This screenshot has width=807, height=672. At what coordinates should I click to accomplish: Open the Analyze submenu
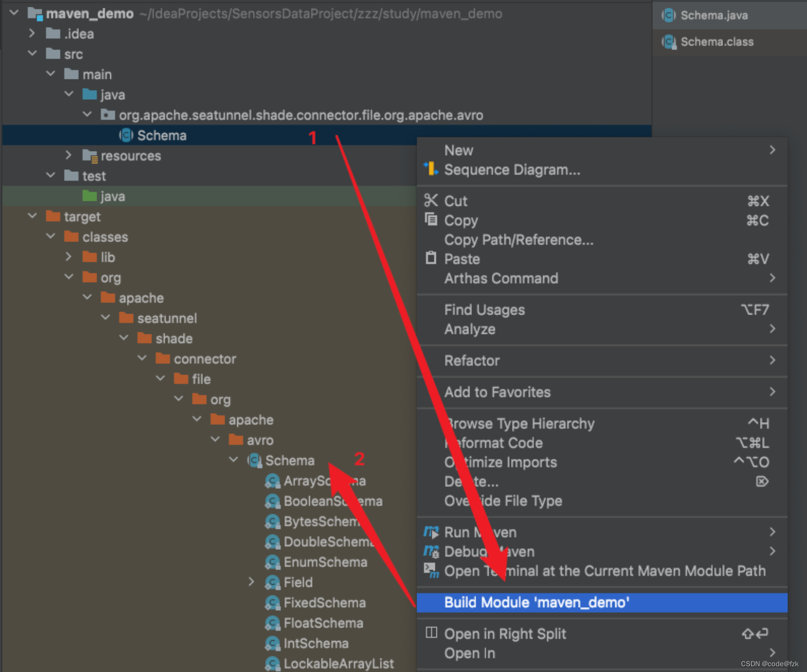[602, 329]
